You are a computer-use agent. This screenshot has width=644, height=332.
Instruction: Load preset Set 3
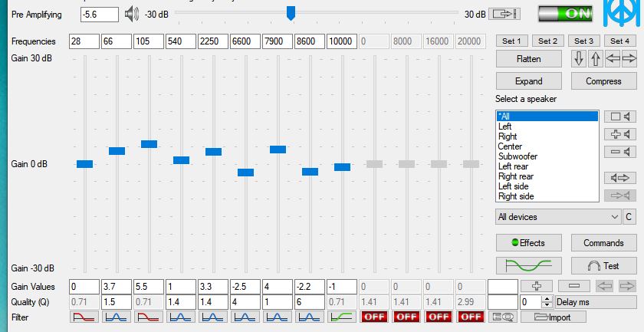[x=583, y=41]
